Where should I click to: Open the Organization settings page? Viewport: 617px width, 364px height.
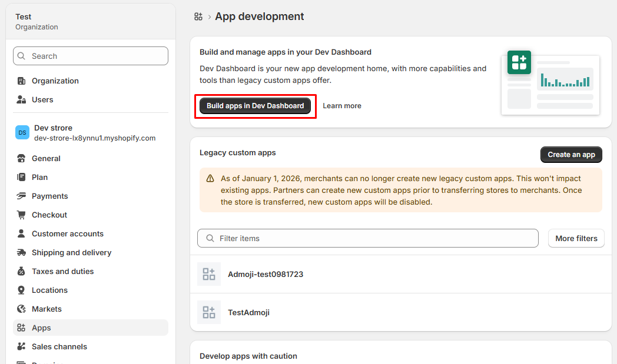[91, 81]
